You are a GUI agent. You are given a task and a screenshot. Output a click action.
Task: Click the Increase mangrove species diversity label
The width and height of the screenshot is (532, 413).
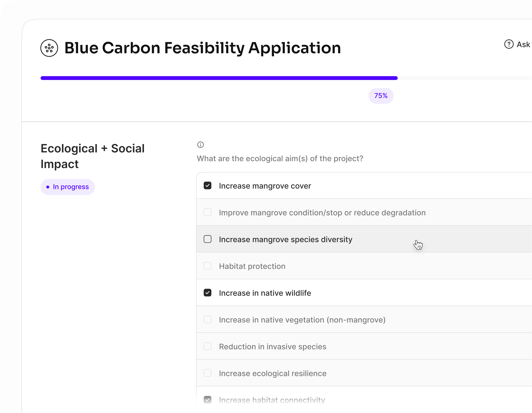(x=285, y=239)
